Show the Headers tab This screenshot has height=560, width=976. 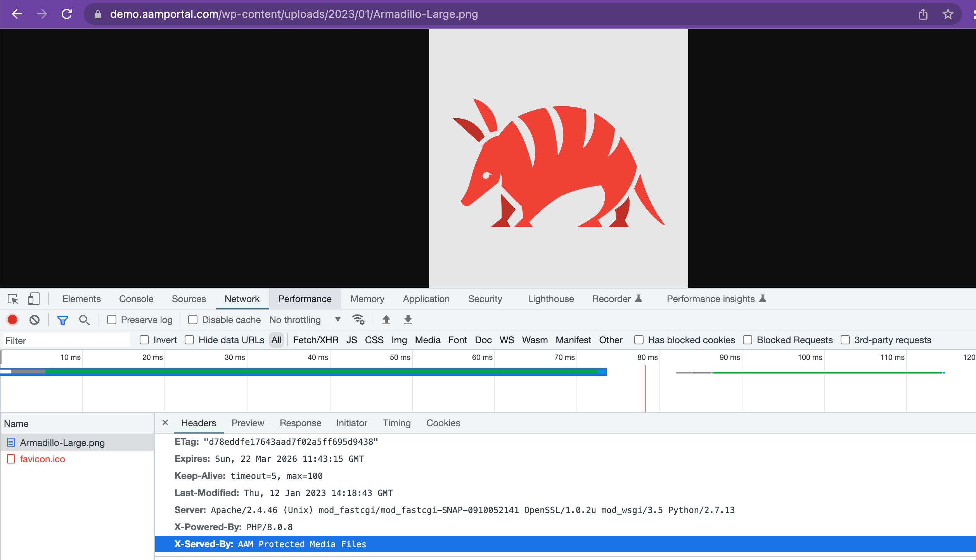point(199,423)
